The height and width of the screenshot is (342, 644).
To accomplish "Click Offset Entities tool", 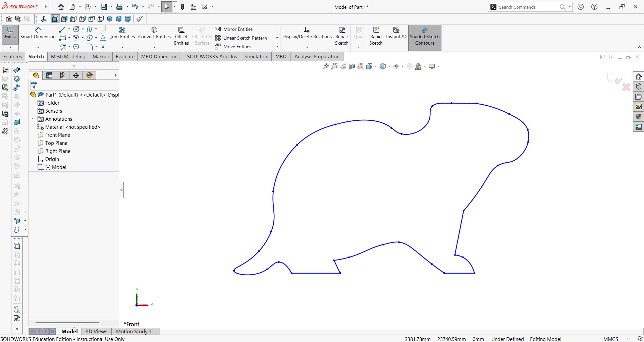I will pyautogui.click(x=181, y=36).
